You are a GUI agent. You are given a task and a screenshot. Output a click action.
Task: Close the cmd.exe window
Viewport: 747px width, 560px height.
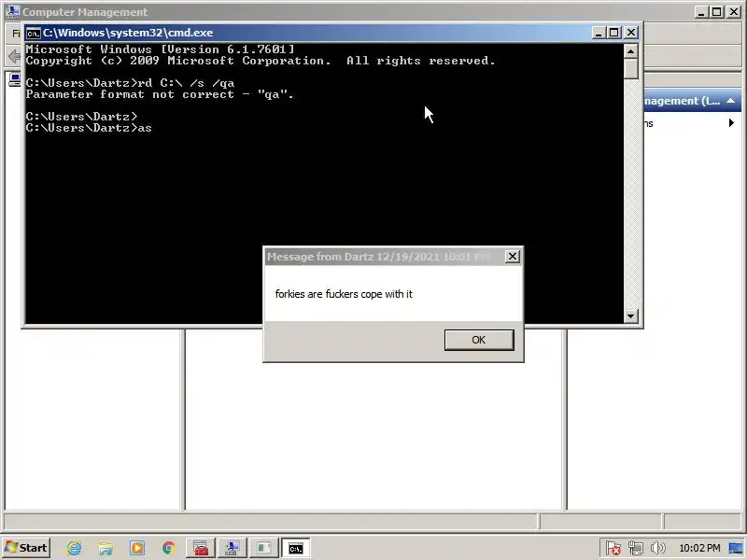631,33
